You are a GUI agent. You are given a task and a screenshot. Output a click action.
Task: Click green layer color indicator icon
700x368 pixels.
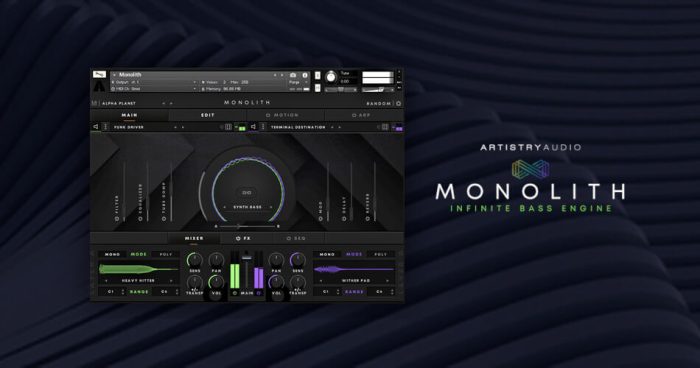[241, 127]
